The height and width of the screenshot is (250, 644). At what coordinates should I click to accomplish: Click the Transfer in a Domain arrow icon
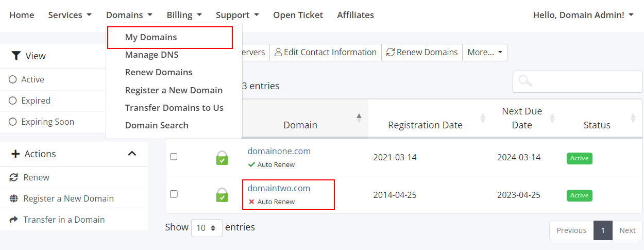tap(14, 220)
